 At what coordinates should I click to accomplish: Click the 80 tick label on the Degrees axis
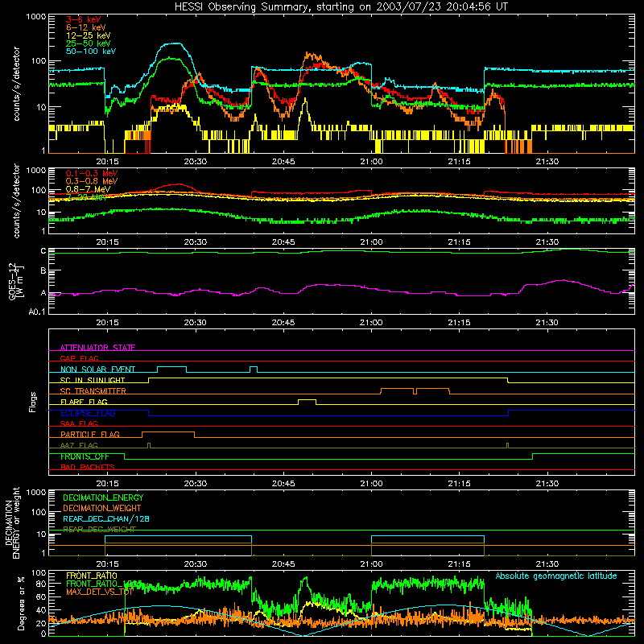[41, 584]
